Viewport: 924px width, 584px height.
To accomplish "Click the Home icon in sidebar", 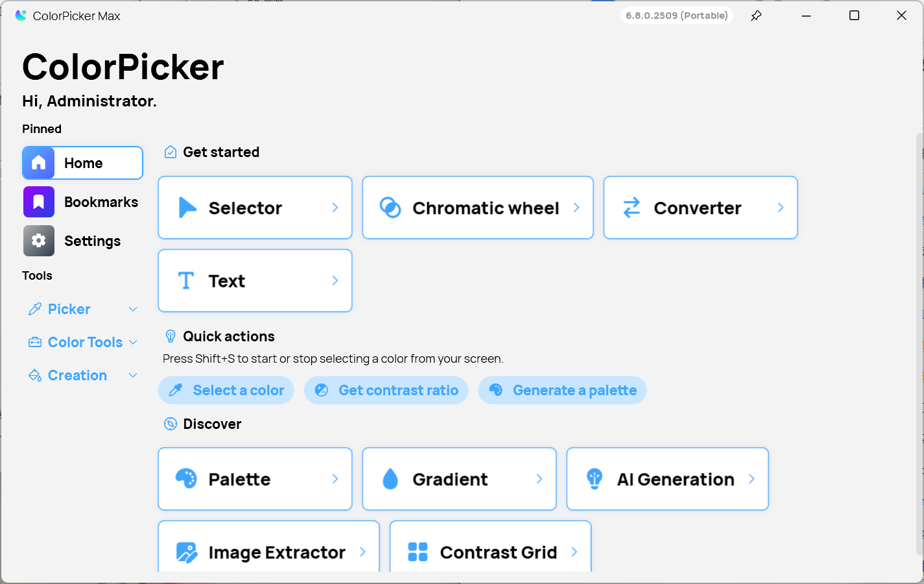I will (x=39, y=163).
